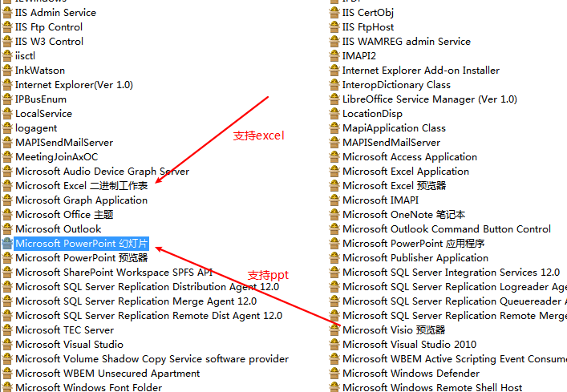Click the icon beside Microsoft PowerPoint 幻灯片
Viewport: 567px width, 392px height.
pos(7,244)
